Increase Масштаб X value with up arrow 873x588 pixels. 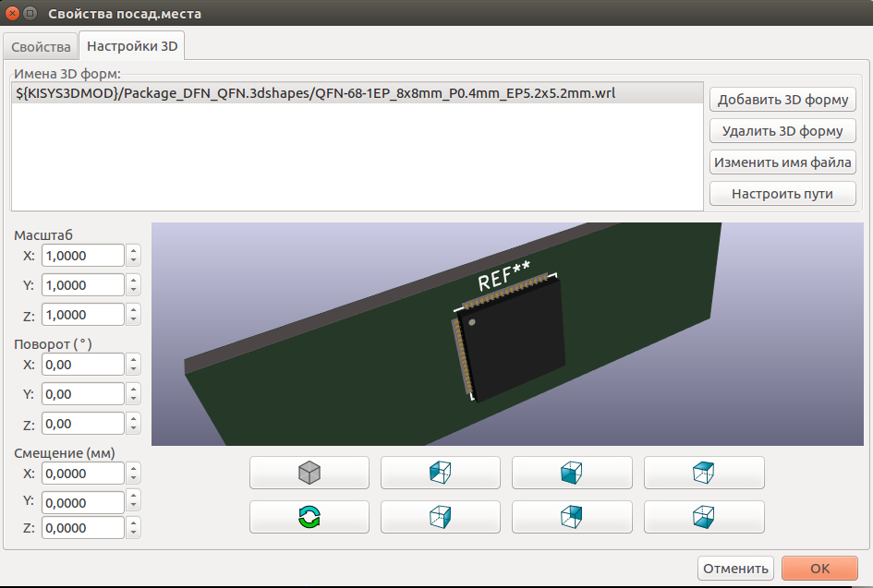(134, 250)
